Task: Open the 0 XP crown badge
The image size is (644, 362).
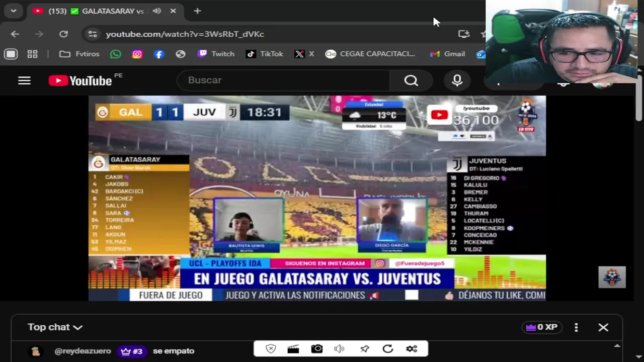Action: (541, 327)
